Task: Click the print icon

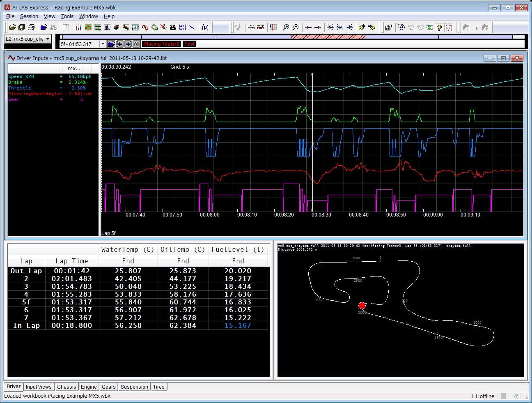Action: pyautogui.click(x=31, y=28)
